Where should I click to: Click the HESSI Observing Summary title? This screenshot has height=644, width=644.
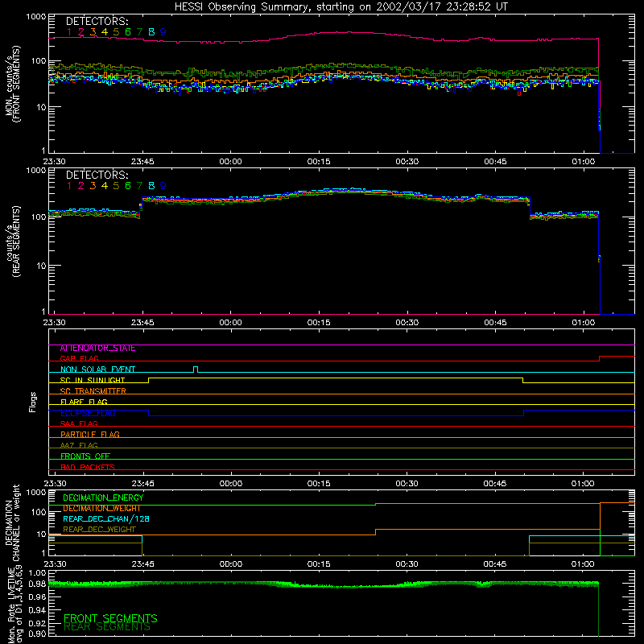click(x=341, y=7)
